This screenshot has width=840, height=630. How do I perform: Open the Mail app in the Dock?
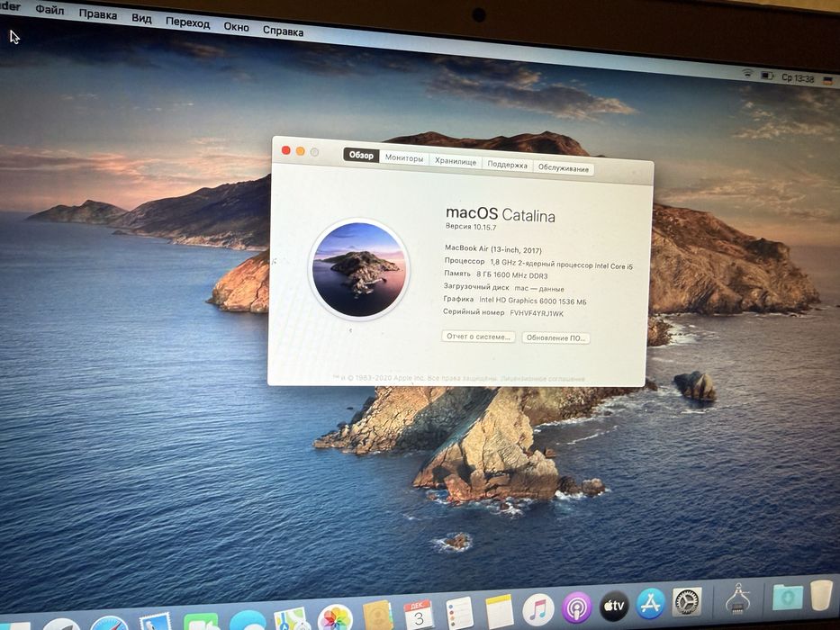coord(155,621)
